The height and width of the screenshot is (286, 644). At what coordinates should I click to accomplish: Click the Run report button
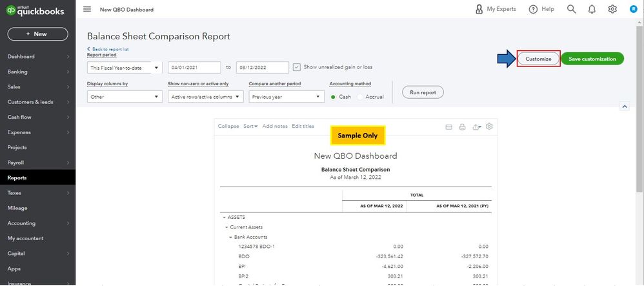click(423, 93)
